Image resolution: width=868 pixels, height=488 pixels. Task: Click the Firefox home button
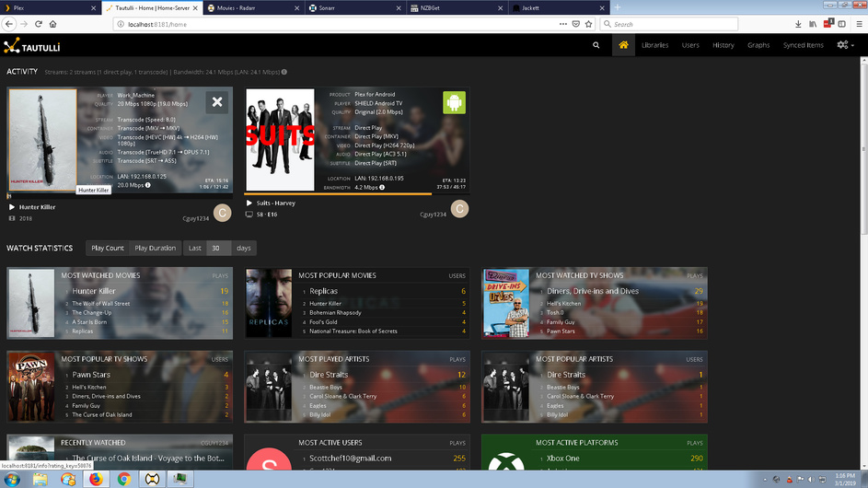click(53, 24)
